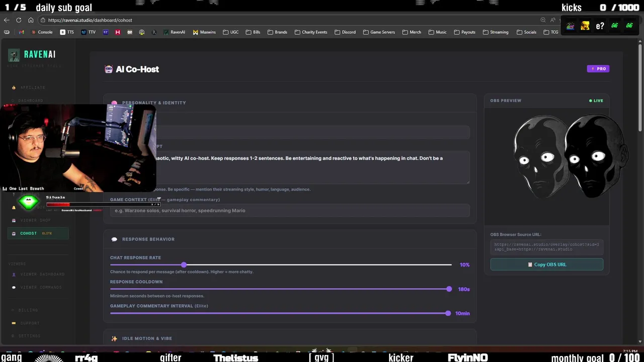The width and height of the screenshot is (644, 362).
Task: Expand the UGC bookmark folder
Action: (231, 32)
